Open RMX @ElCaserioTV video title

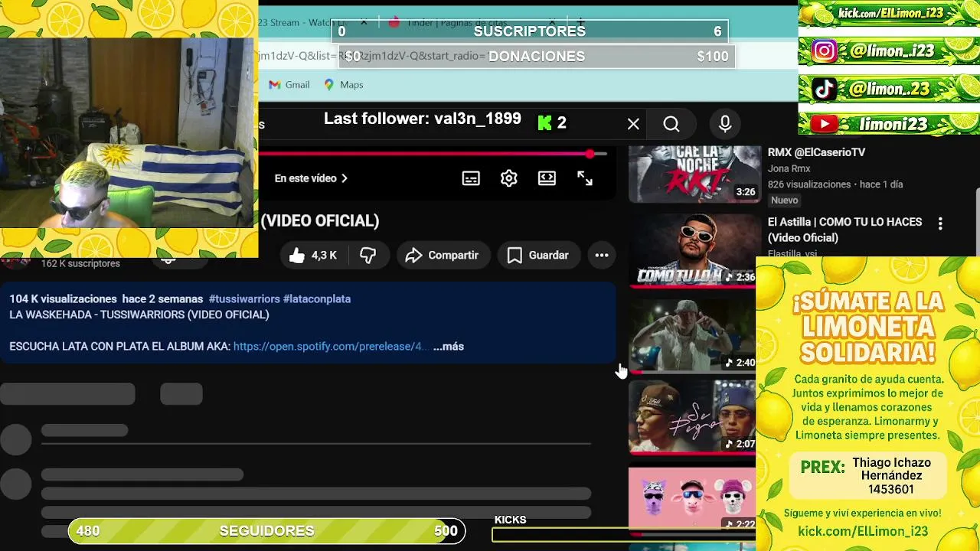816,152
